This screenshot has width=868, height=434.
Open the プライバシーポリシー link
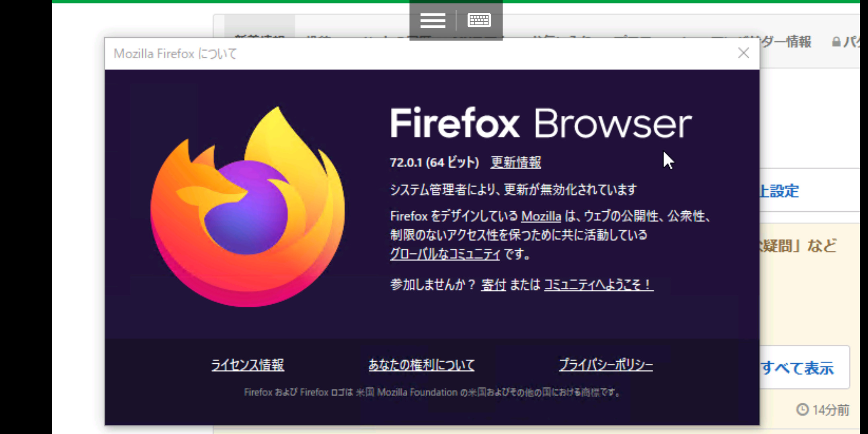tap(605, 364)
